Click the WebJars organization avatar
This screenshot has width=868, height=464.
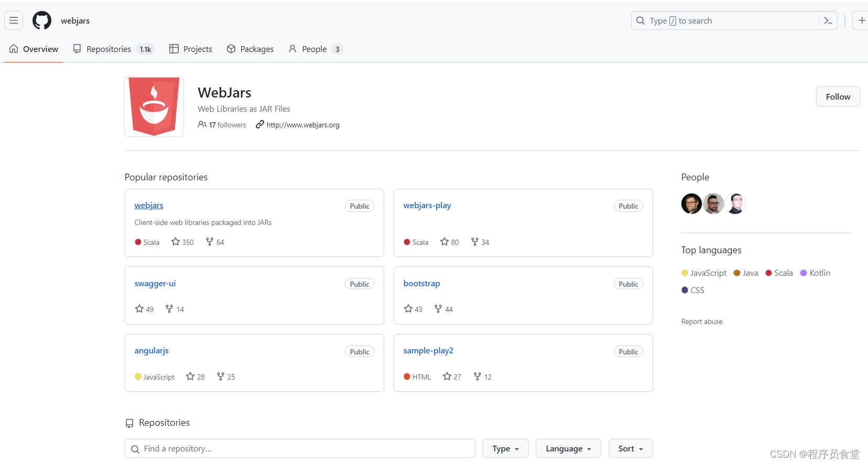pyautogui.click(x=154, y=106)
